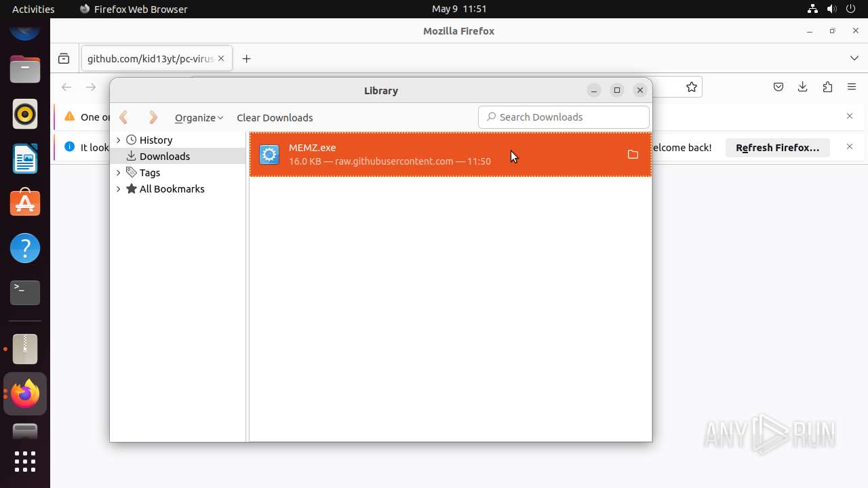Viewport: 868px width, 488px height.
Task: Open a new Firefox tab
Action: point(246,59)
